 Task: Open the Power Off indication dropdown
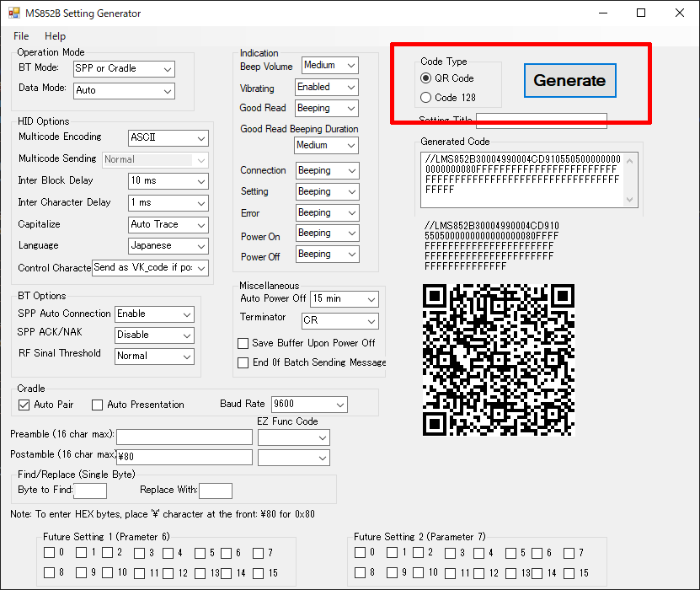point(327,255)
